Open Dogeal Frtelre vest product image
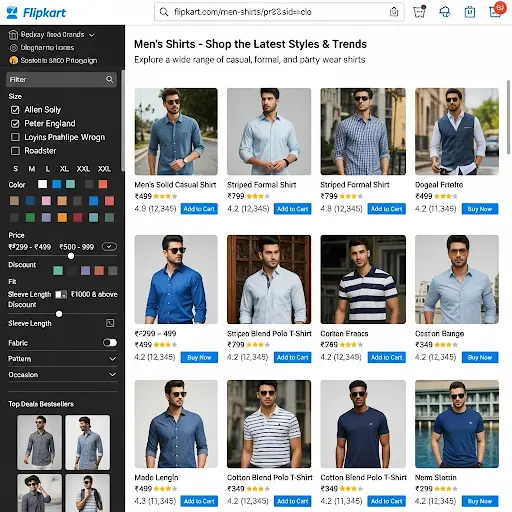Screen dimensions: 512x512 click(x=457, y=131)
